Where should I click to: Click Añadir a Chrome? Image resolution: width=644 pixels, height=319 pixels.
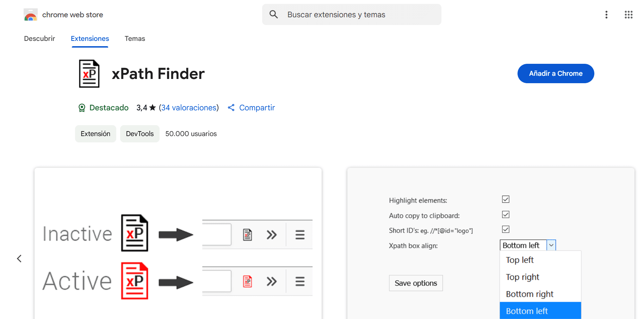556,73
